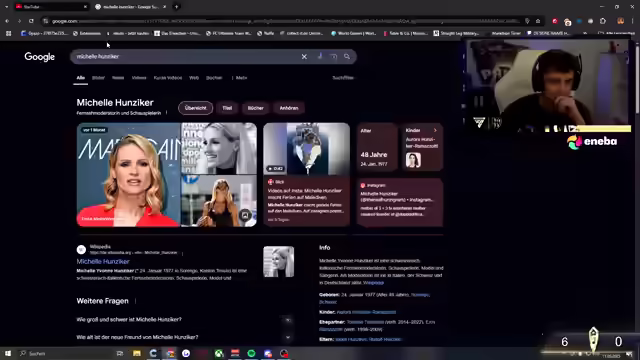Select the Übersicht chip
This screenshot has width=640, height=360.
point(196,108)
